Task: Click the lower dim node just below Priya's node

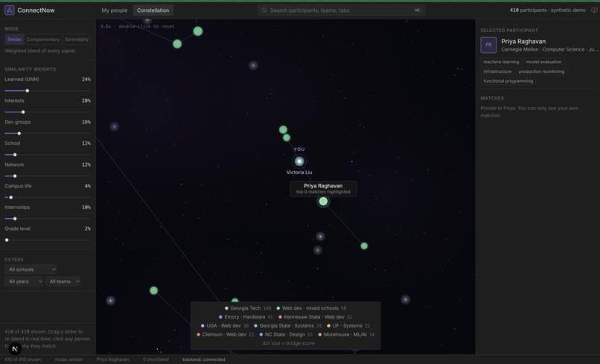Action: click(x=318, y=250)
